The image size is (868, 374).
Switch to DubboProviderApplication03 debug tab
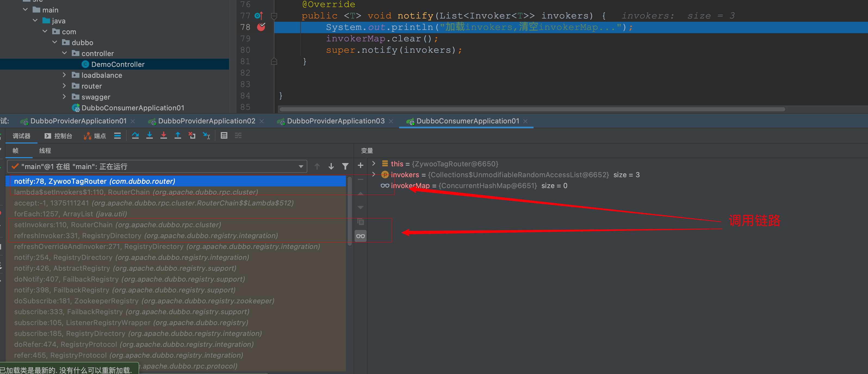tap(336, 121)
